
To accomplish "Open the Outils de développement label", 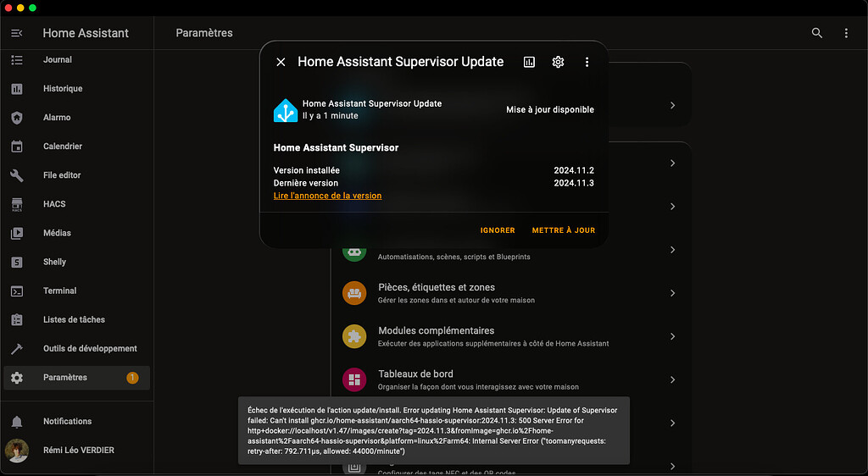I will [90, 348].
